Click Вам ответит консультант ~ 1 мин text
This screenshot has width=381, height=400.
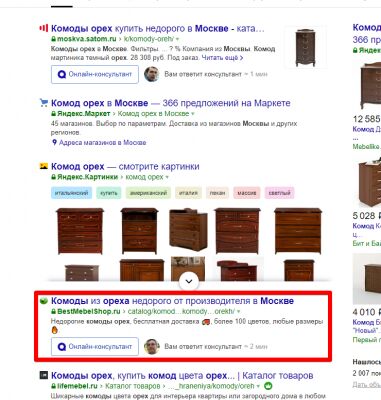(x=216, y=74)
